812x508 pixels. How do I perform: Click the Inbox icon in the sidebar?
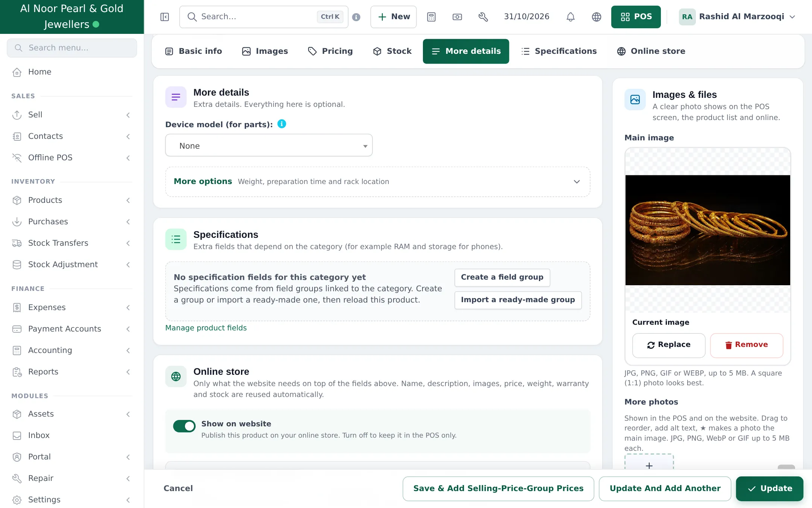click(17, 435)
